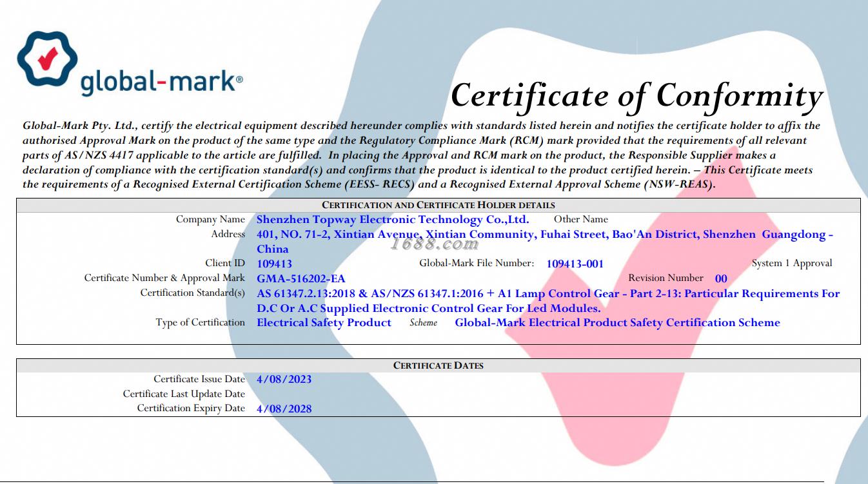Select issue date 4/08/2023
This screenshot has height=484, width=868.
pyautogui.click(x=284, y=379)
